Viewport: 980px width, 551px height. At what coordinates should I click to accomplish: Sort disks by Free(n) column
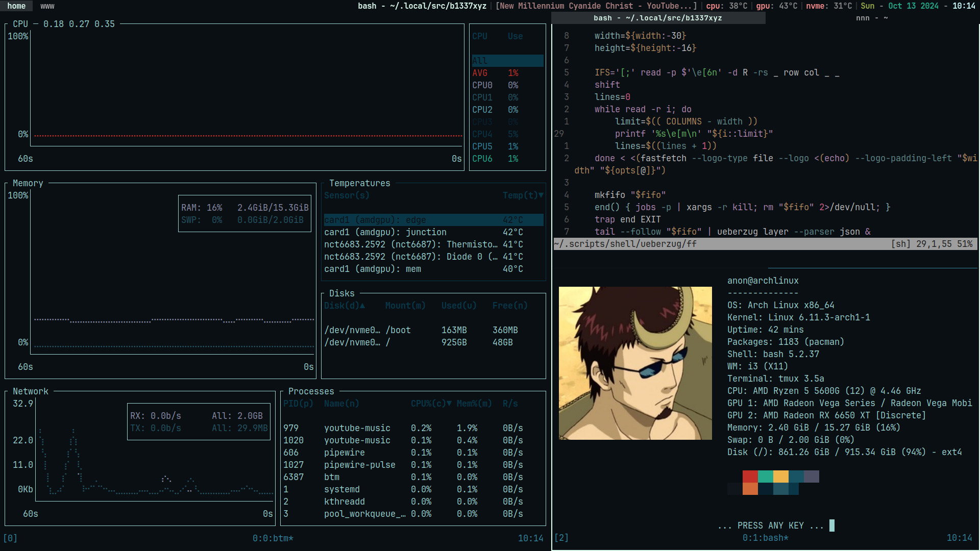coord(510,306)
